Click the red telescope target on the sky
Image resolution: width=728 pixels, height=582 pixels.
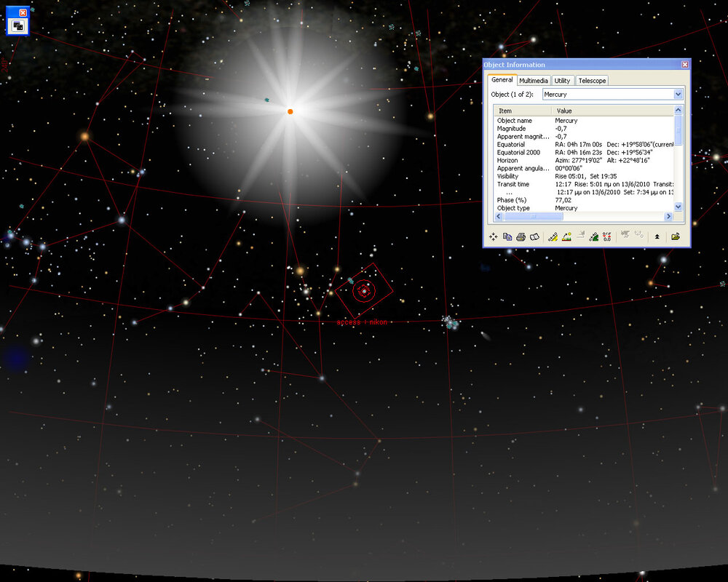coord(363,291)
